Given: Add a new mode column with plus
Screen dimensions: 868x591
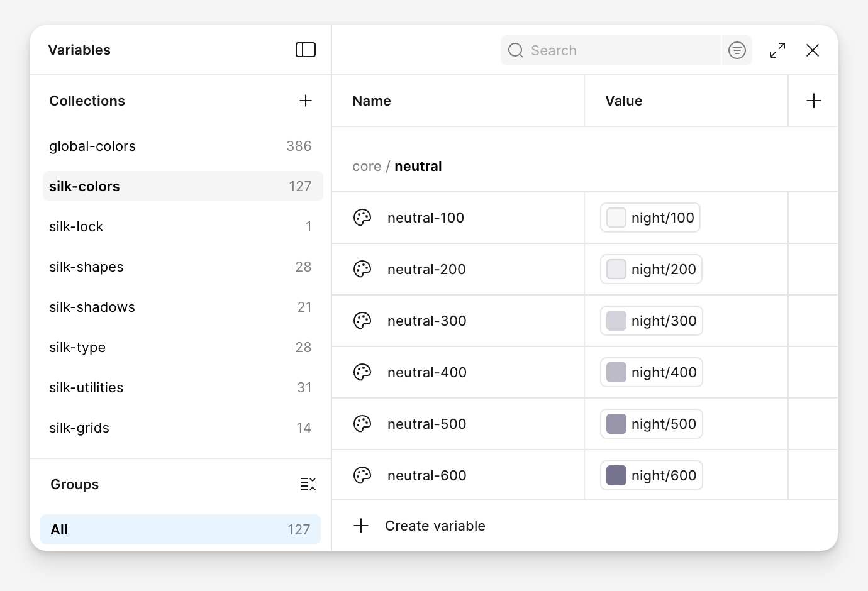Looking at the screenshot, I should pos(813,101).
